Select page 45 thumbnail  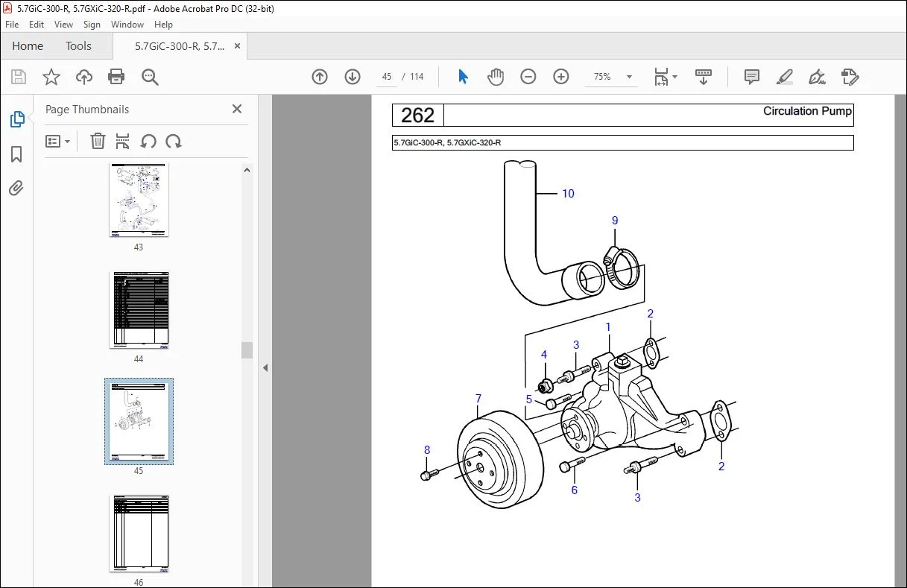139,421
